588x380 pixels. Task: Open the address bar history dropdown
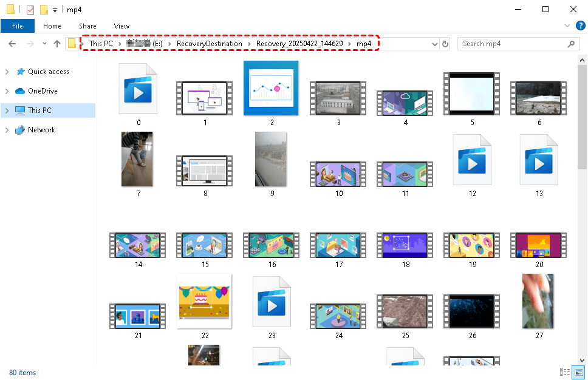434,44
